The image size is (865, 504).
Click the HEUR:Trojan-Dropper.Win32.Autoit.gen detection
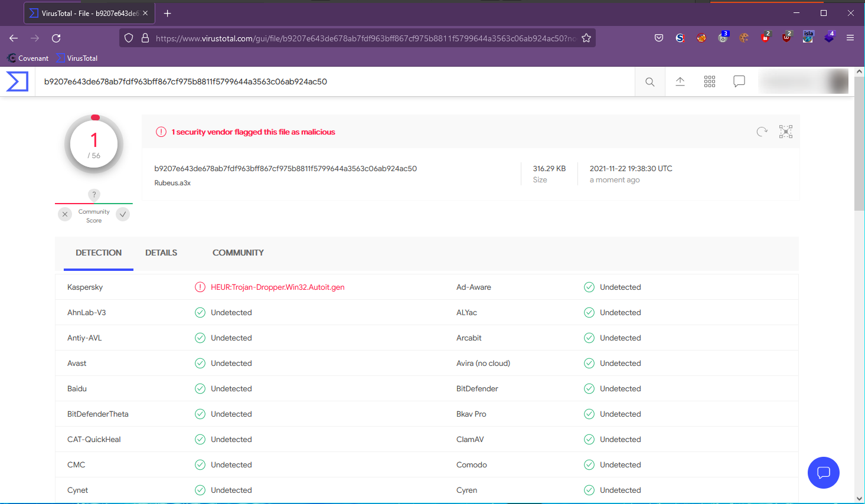click(x=278, y=287)
